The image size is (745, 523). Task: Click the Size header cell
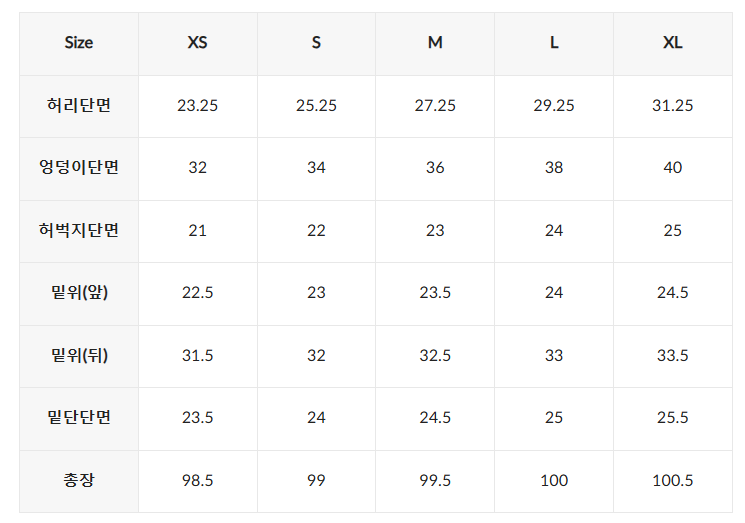point(79,43)
